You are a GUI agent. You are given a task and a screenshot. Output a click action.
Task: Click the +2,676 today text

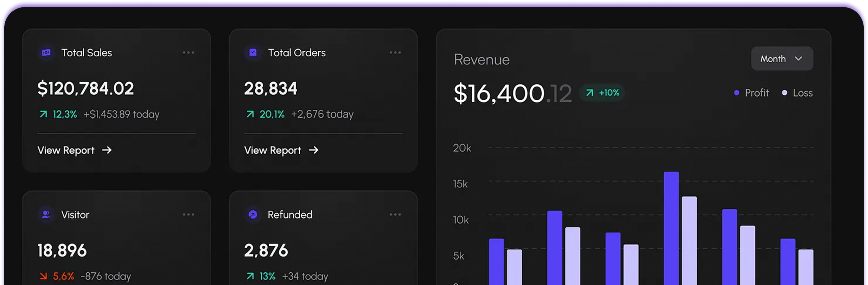click(x=322, y=114)
